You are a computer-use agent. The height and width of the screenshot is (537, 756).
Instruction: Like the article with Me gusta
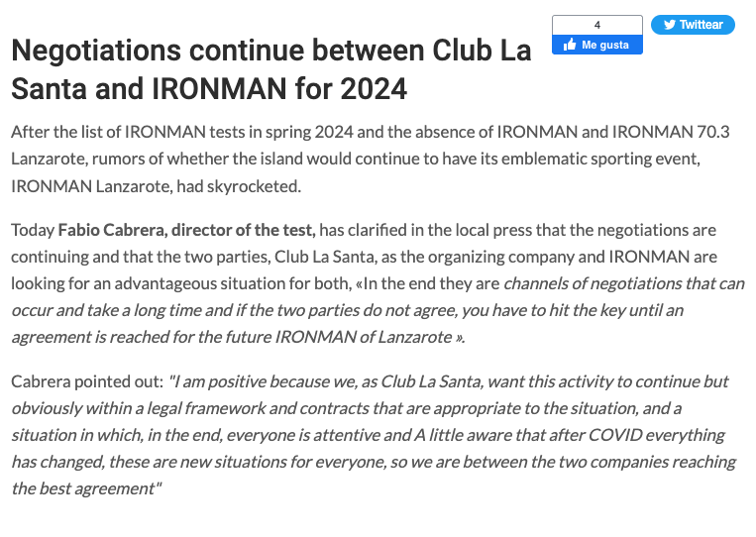click(x=596, y=45)
